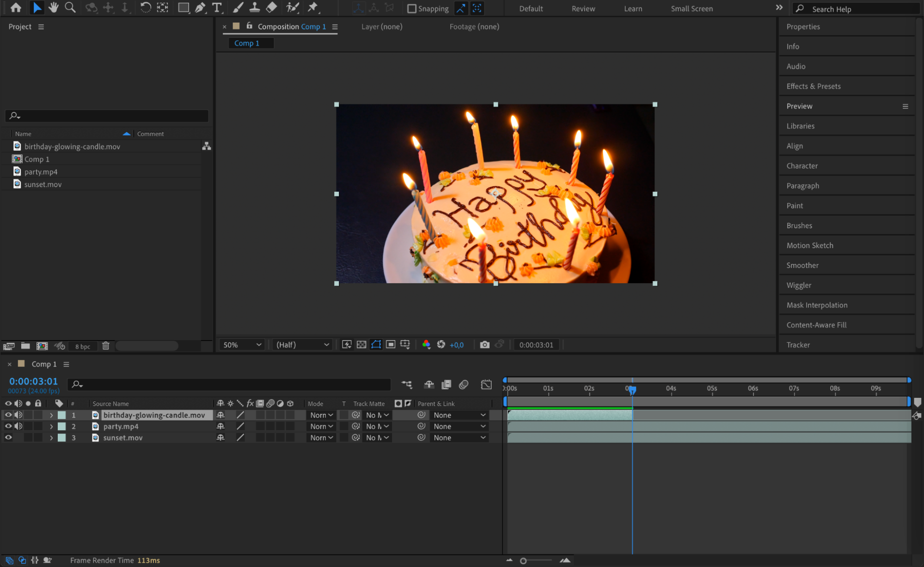Click the Rotation tool icon
The height and width of the screenshot is (567, 924).
tap(145, 8)
